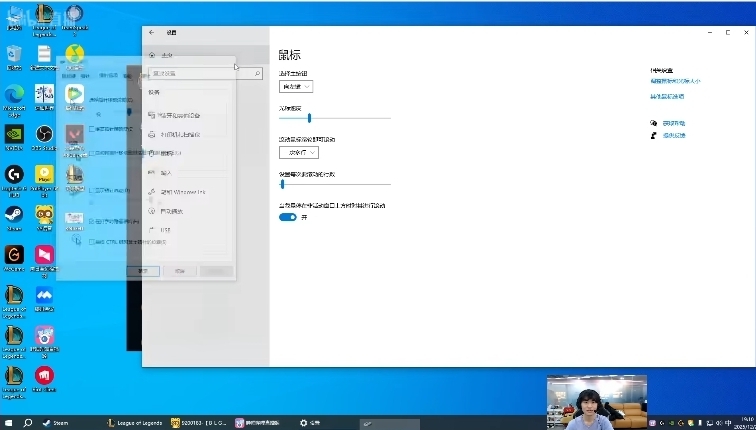The width and height of the screenshot is (756, 430).
Task: Open the Microsoft Edge desktop icon
Action: click(x=14, y=94)
